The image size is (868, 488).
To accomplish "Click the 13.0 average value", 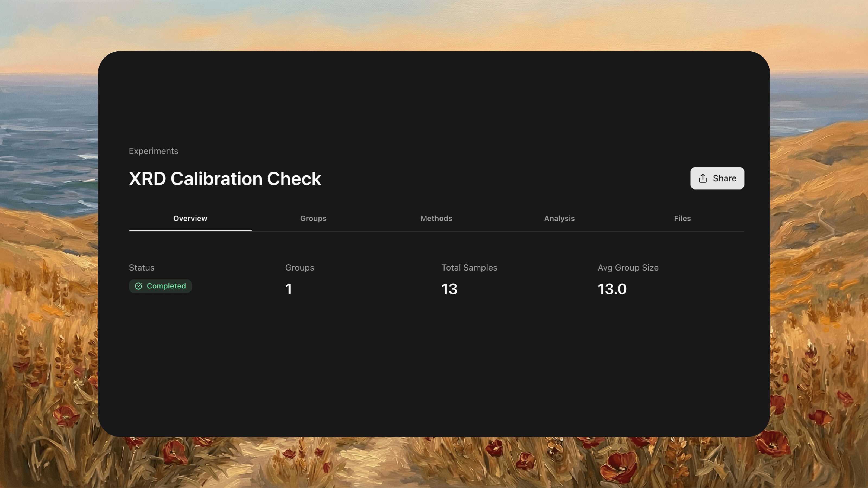I will click(x=612, y=289).
